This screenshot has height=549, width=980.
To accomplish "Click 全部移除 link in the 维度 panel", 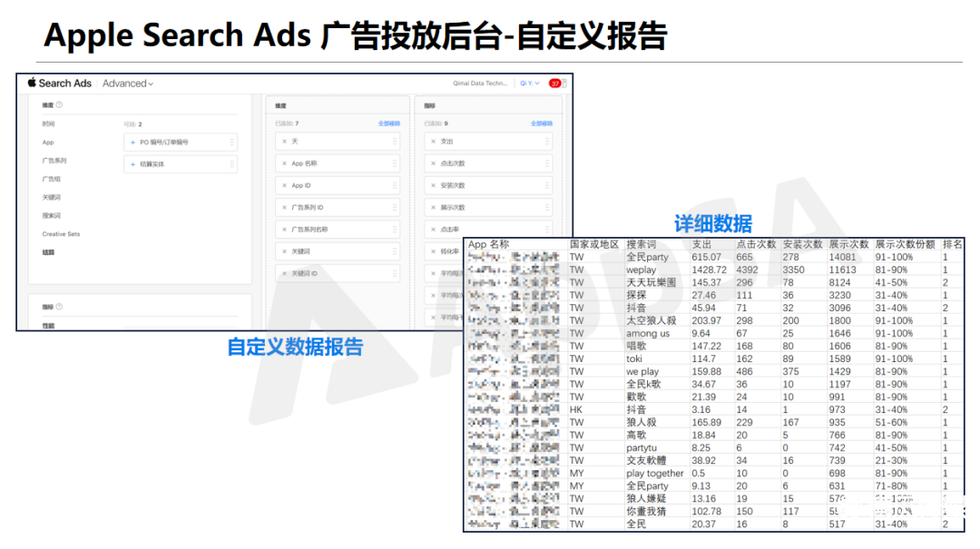I will point(388,123).
